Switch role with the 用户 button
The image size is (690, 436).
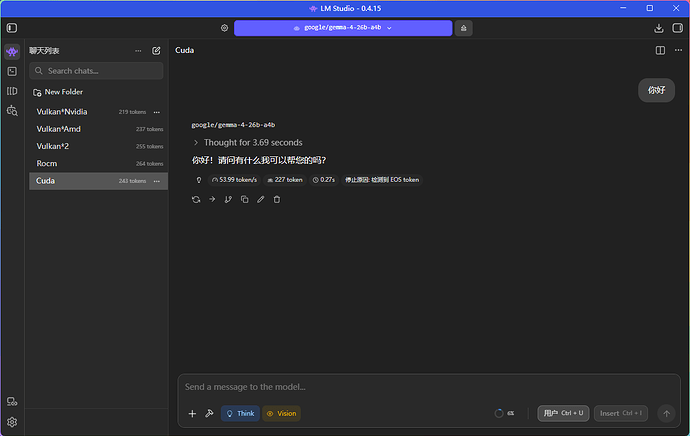click(563, 413)
